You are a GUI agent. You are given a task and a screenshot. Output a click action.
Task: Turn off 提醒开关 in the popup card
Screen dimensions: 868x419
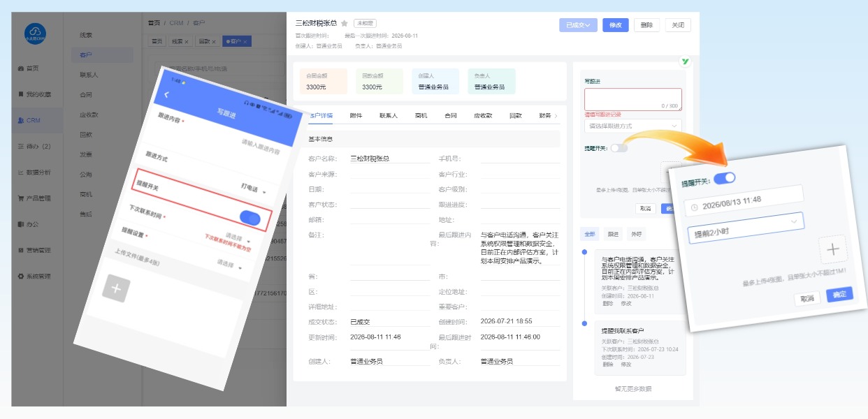coord(725,178)
